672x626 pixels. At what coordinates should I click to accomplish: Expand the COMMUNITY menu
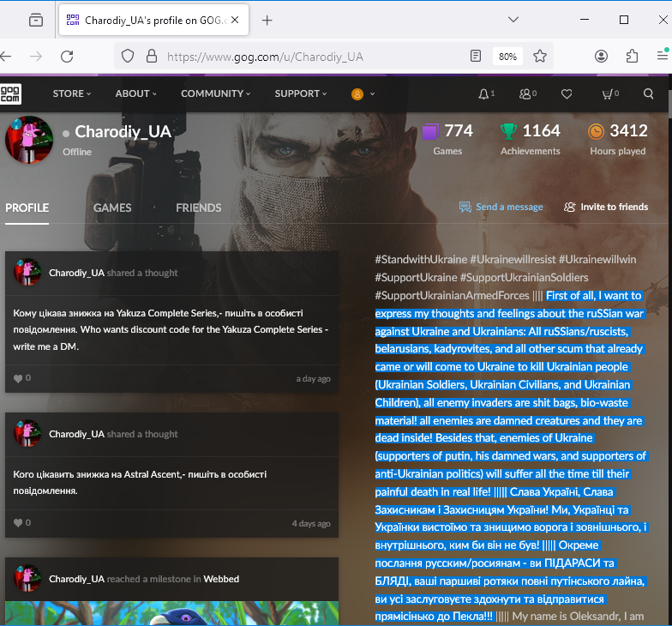click(x=216, y=93)
